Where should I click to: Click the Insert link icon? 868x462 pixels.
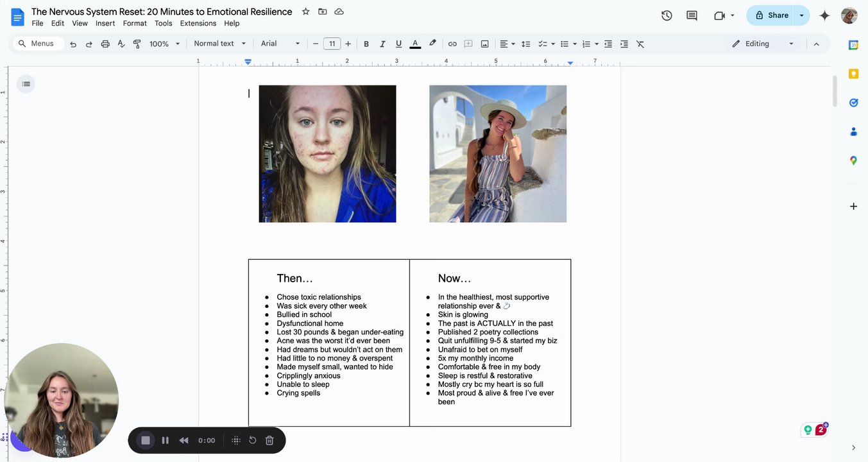[452, 44]
